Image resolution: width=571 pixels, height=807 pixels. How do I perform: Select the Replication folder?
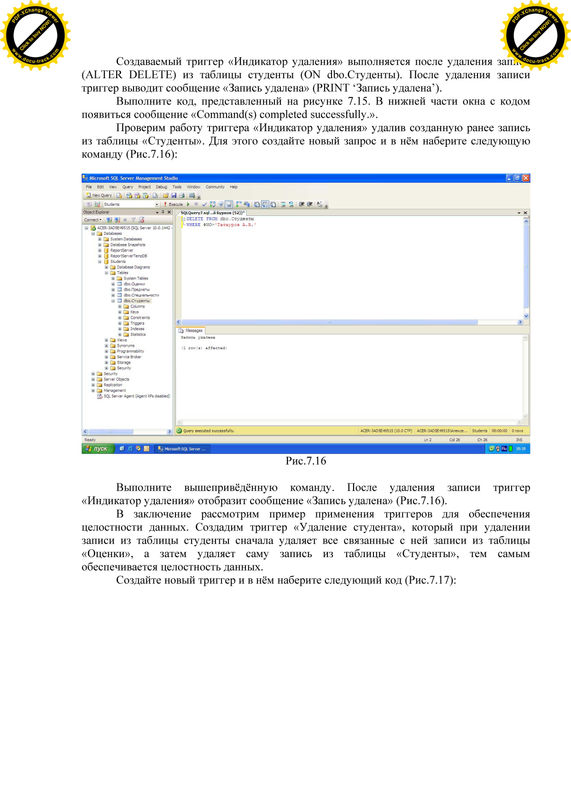[113, 385]
